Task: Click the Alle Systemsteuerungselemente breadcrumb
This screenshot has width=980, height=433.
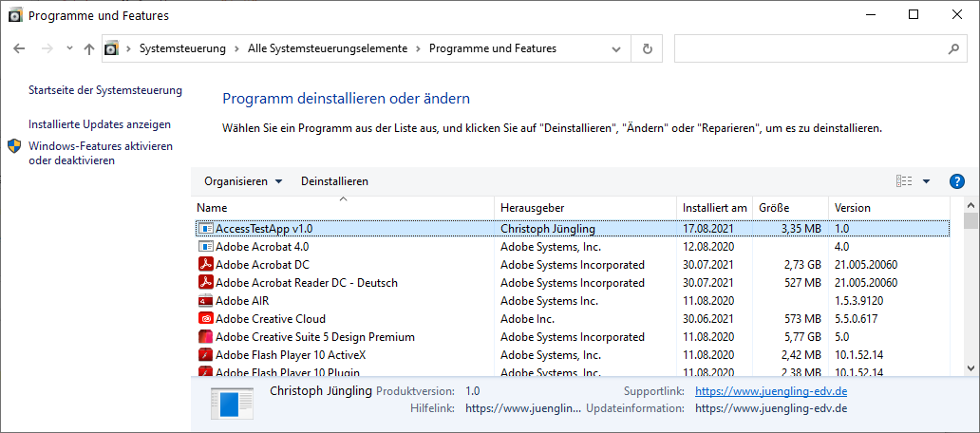Action: click(328, 48)
